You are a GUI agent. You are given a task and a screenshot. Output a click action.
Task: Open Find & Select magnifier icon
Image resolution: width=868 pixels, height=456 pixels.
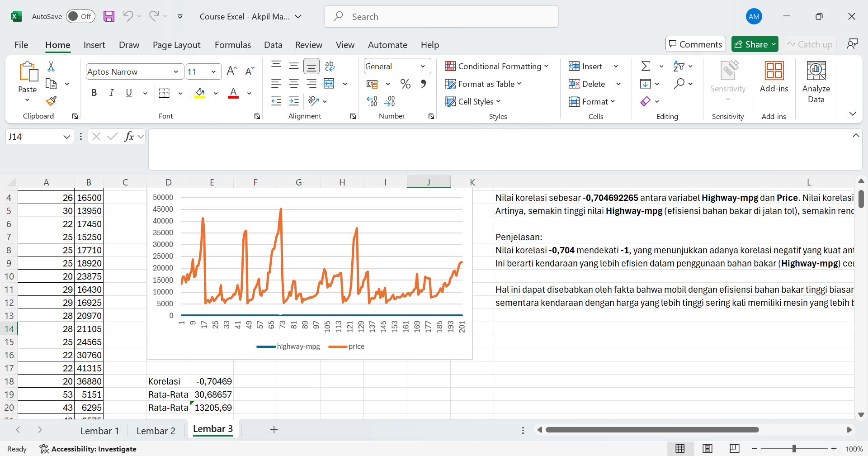679,84
